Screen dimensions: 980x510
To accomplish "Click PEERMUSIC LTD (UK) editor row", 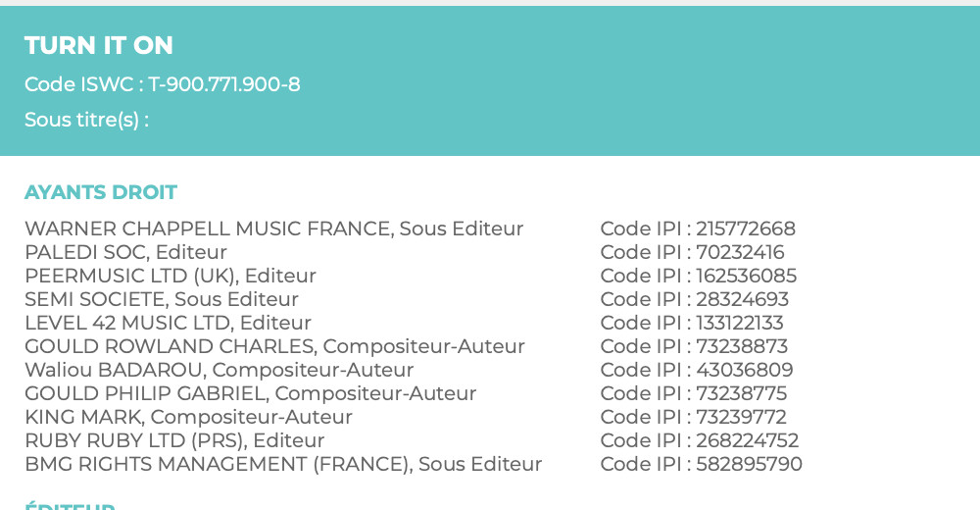I will coord(171,276).
